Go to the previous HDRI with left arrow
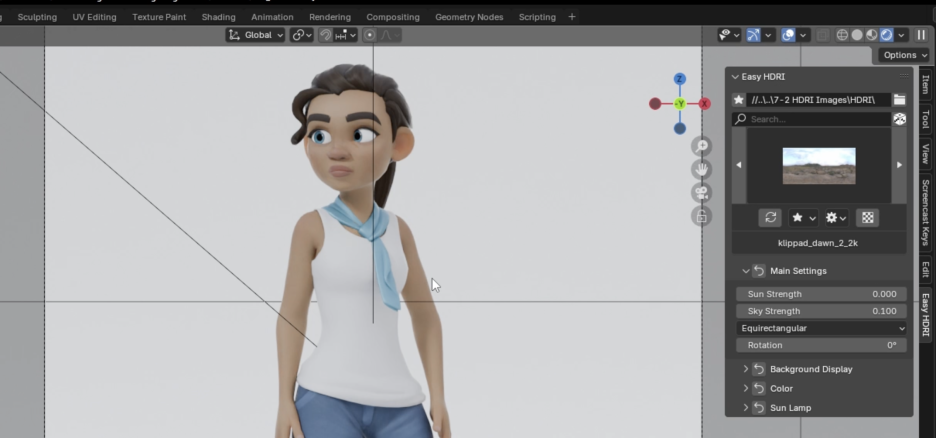The height and width of the screenshot is (438, 936). pos(739,165)
